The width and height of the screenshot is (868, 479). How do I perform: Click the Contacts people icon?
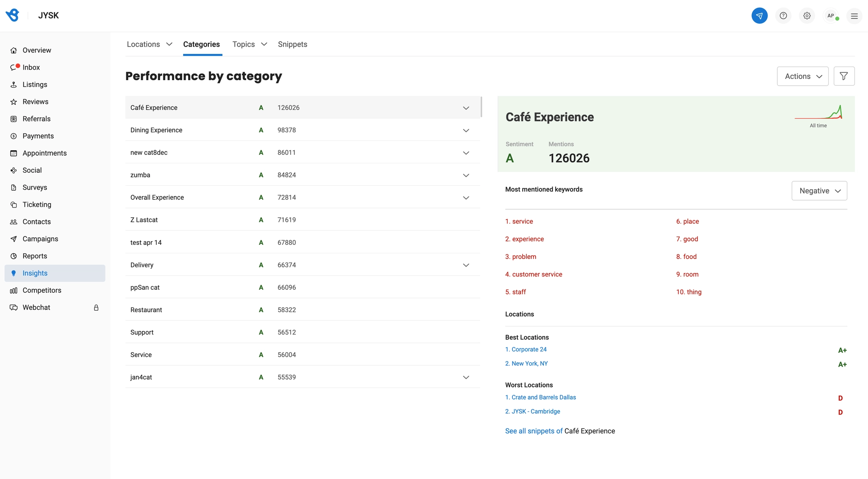14,222
